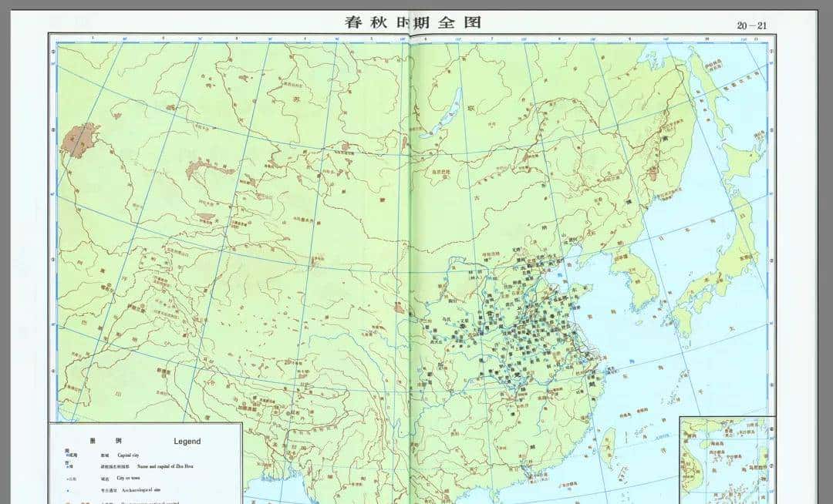Click the Archaeological site dot symbol in the Legend
Viewport: 833px width, 504px height.
[x=68, y=489]
